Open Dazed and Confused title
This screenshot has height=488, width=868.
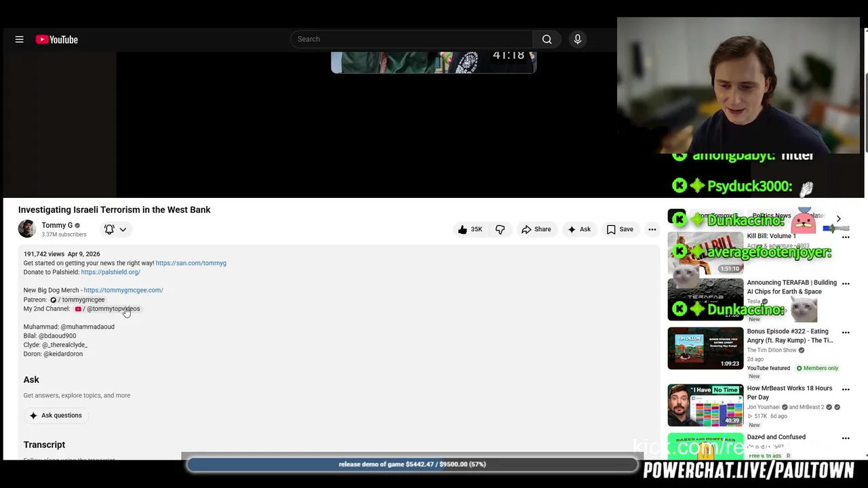[x=776, y=437]
